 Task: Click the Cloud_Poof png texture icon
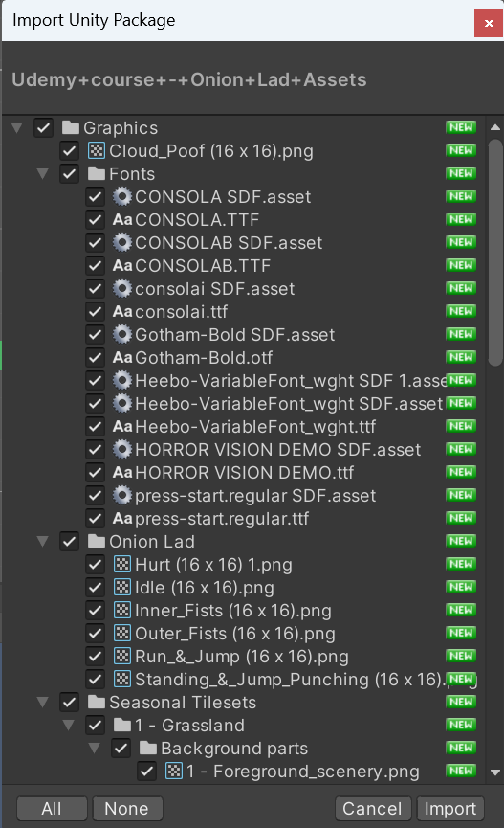tap(97, 151)
